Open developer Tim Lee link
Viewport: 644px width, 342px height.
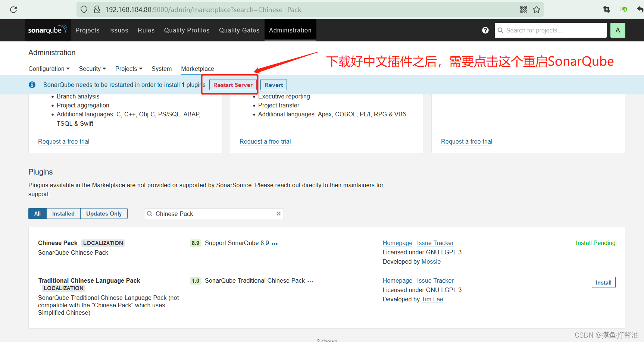(x=432, y=299)
